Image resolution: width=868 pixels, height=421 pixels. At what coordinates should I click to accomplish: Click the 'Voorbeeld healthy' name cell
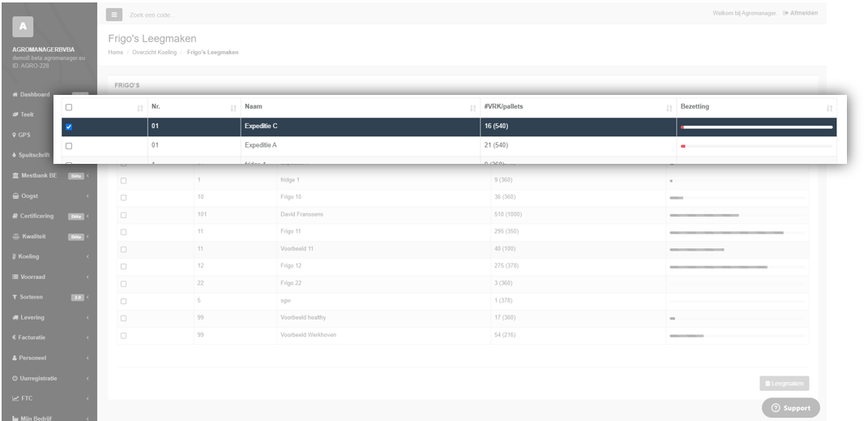click(383, 318)
